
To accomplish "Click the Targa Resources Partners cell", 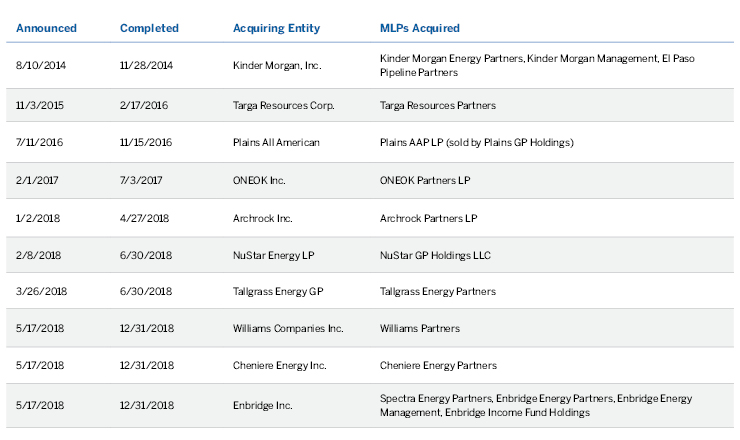I will coord(438,105).
